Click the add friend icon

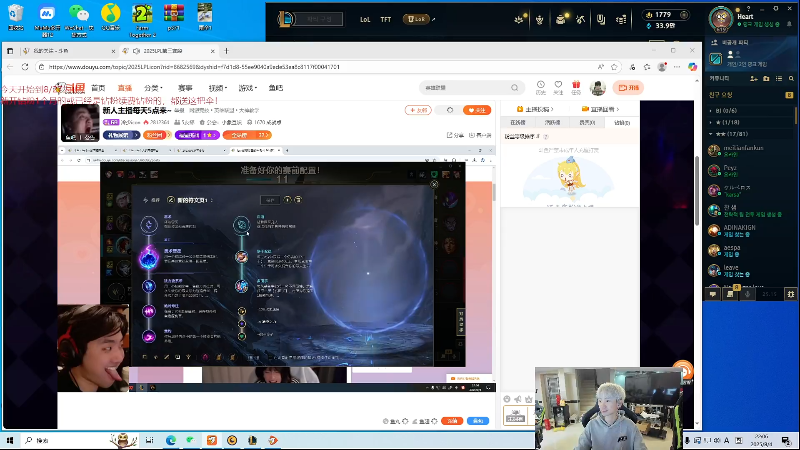[x=754, y=79]
